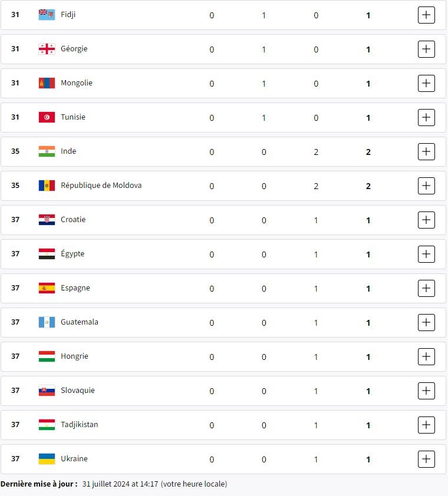The height and width of the screenshot is (496, 448).
Task: Expand the Fidji row plus button
Action: (x=426, y=15)
